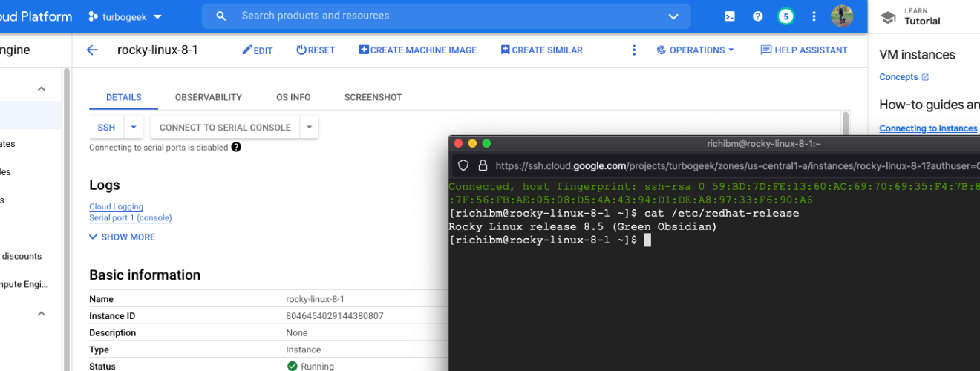Click the Tutorial graduation cap icon
The width and height of the screenshot is (980, 371).
click(887, 16)
